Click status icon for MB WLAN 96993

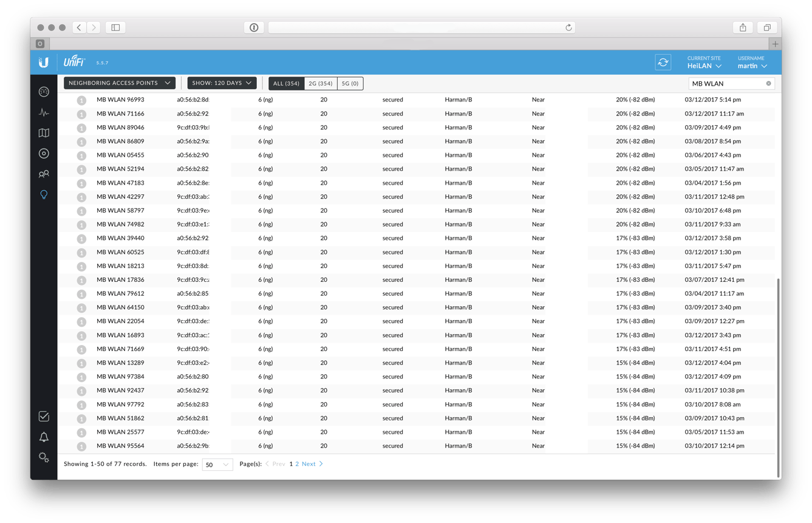click(81, 100)
